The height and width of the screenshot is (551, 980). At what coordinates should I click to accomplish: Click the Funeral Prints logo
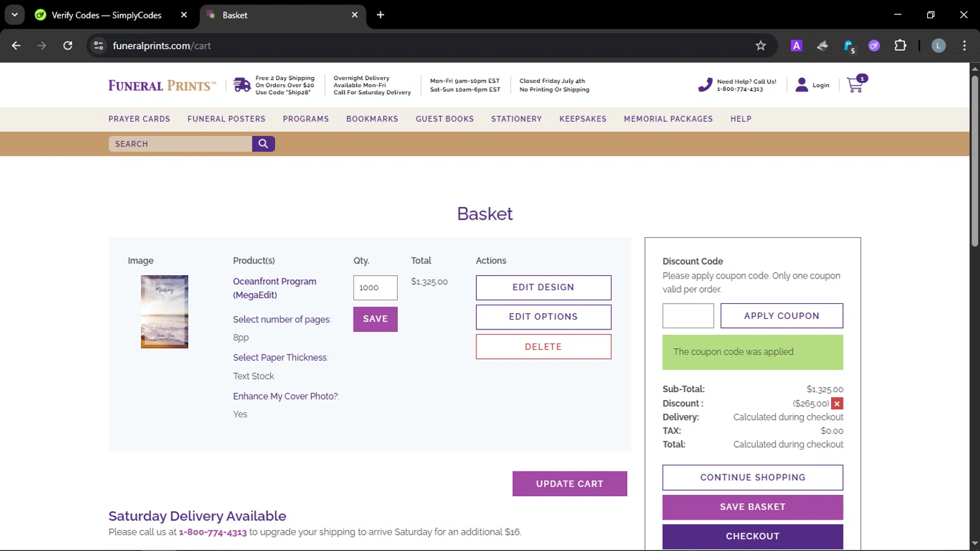click(x=162, y=86)
